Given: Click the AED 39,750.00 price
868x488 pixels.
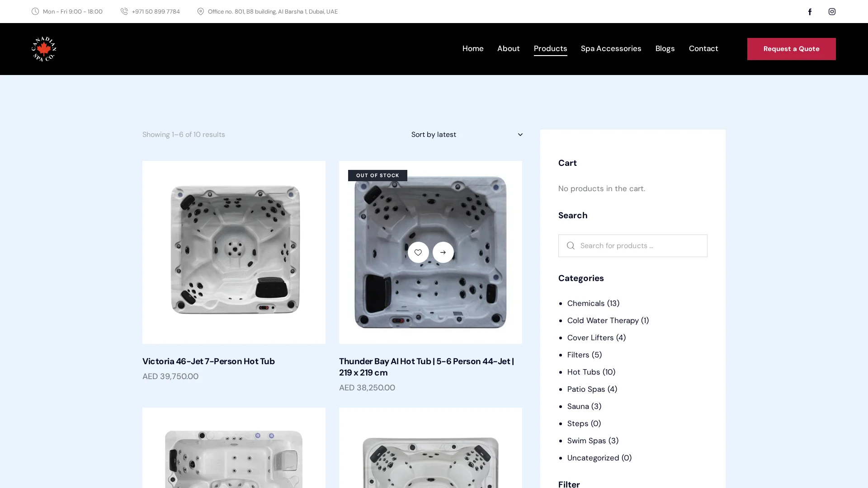Looking at the screenshot, I should (170, 376).
